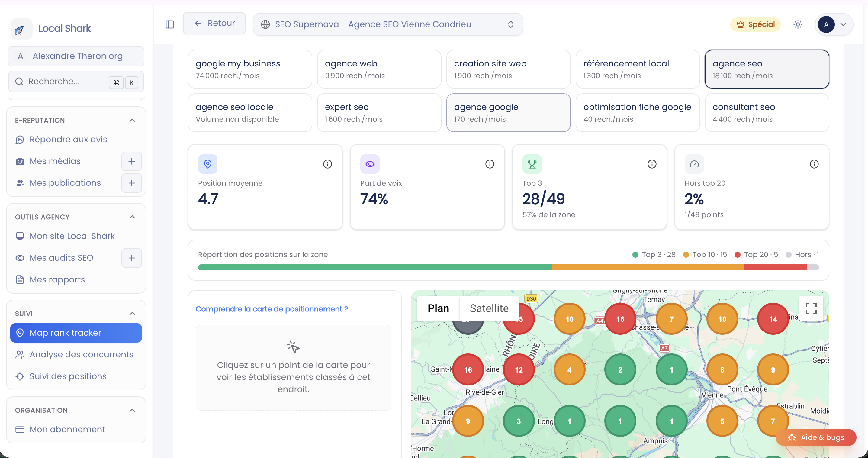Open Comprendre la carte de positionnement link
868x458 pixels.
[x=272, y=309]
